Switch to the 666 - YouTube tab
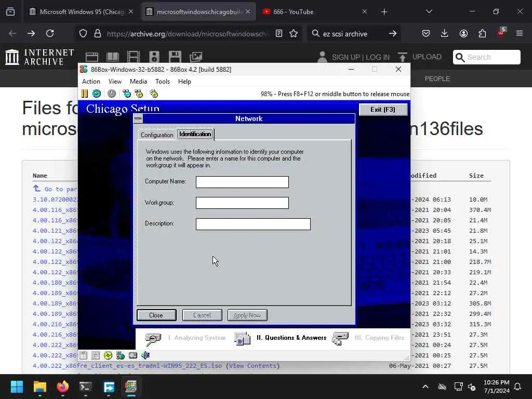The height and width of the screenshot is (399, 532). (x=314, y=11)
